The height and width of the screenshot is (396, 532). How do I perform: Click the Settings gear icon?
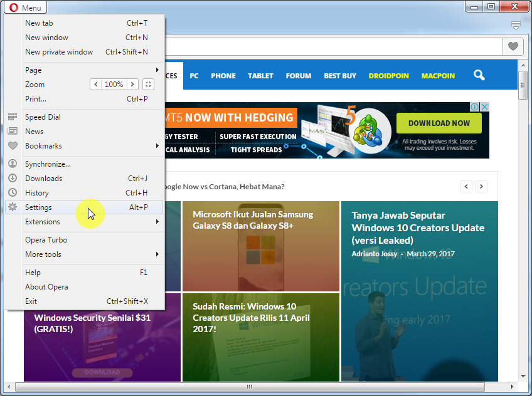(x=13, y=207)
